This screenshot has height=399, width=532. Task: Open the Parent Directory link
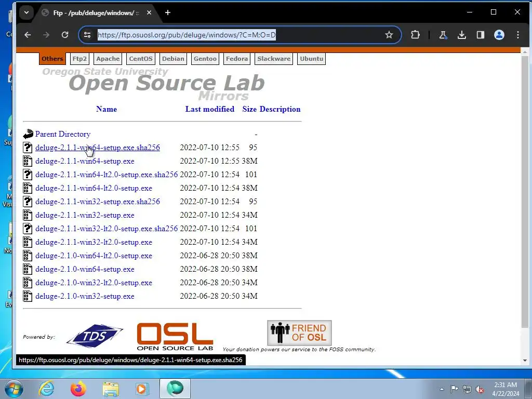click(63, 134)
